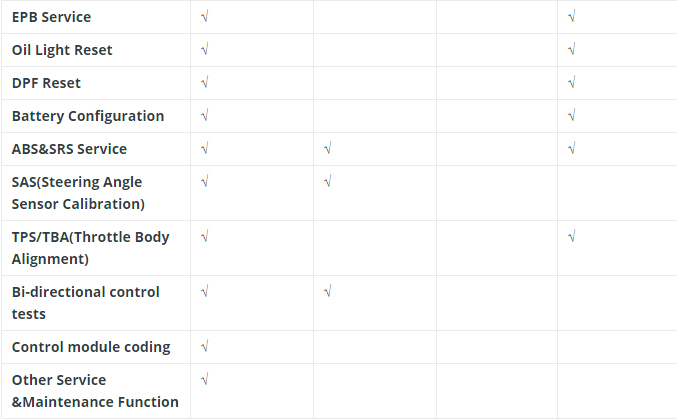The width and height of the screenshot is (677, 419).
Task: Select Bi-directional control tests label
Action: (x=85, y=303)
